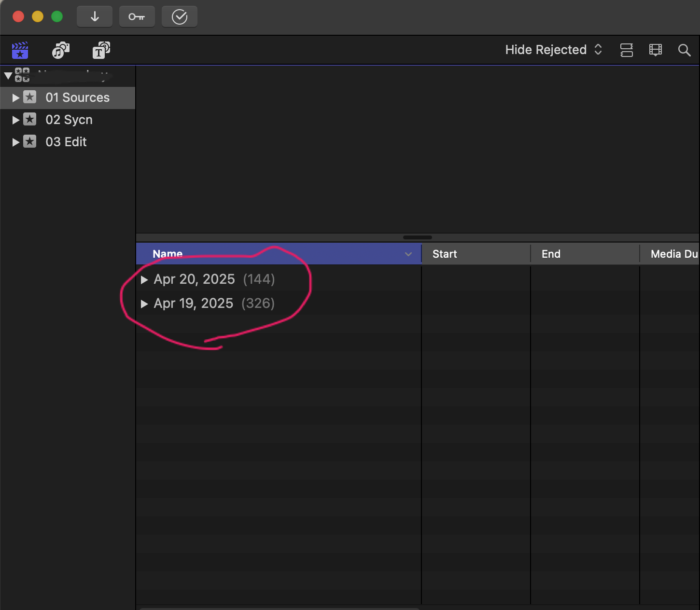This screenshot has width=700, height=610.
Task: Grab the browser pane divider handle
Action: point(417,237)
